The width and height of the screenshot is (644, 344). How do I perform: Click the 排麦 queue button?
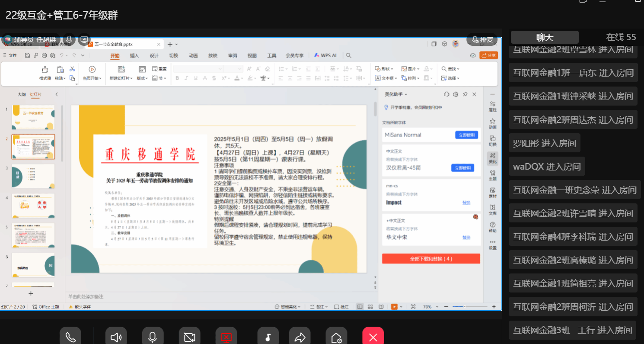pos(482,40)
